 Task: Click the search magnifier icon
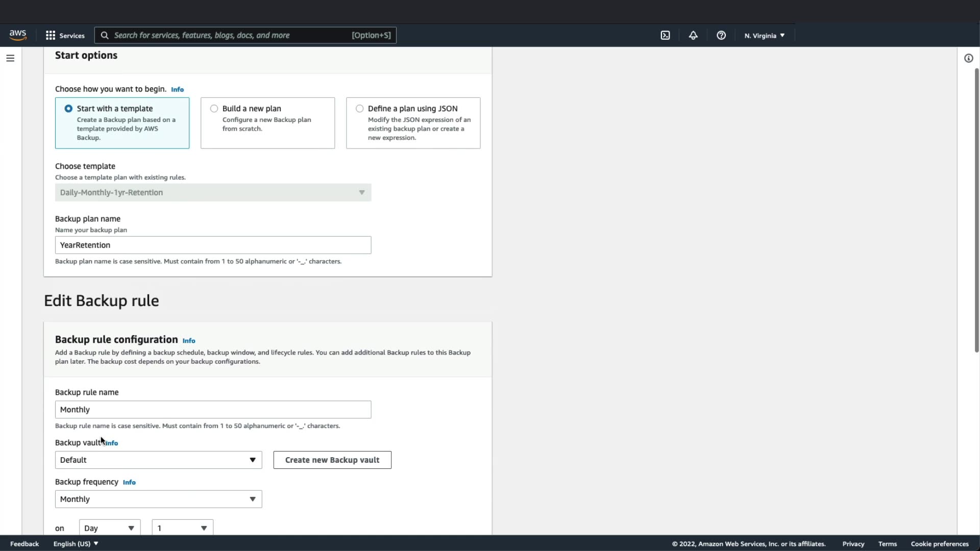(x=105, y=36)
